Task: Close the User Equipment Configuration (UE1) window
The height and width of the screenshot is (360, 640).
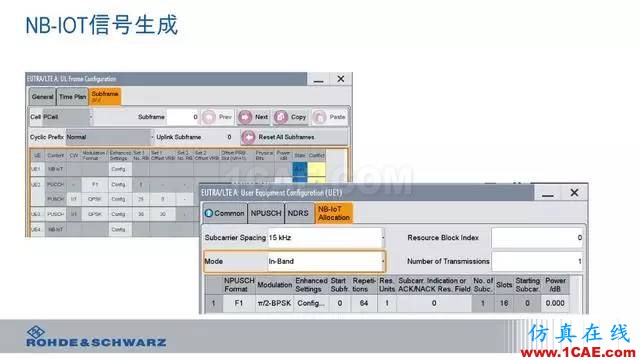Action: (574, 193)
